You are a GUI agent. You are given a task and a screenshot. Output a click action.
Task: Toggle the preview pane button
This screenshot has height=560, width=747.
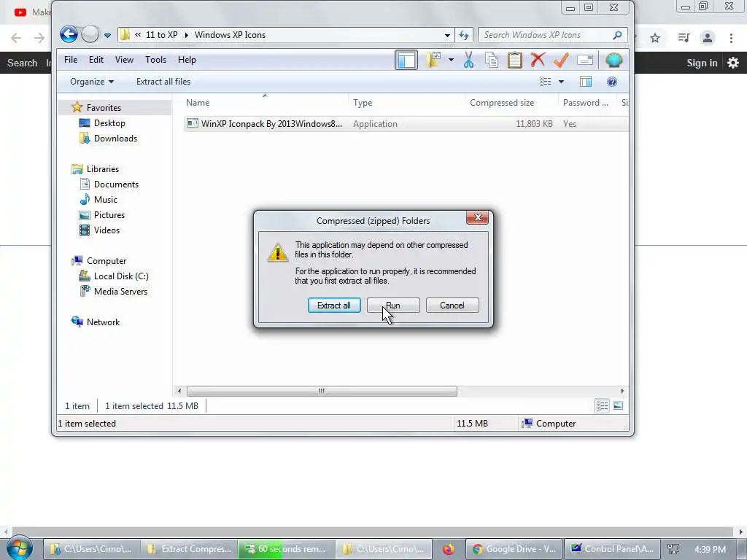pyautogui.click(x=586, y=82)
